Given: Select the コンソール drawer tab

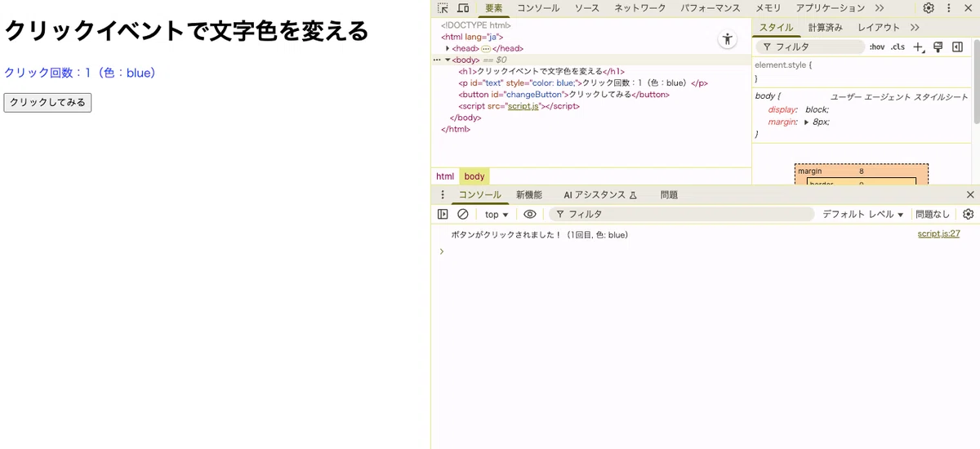Looking at the screenshot, I should point(479,195).
